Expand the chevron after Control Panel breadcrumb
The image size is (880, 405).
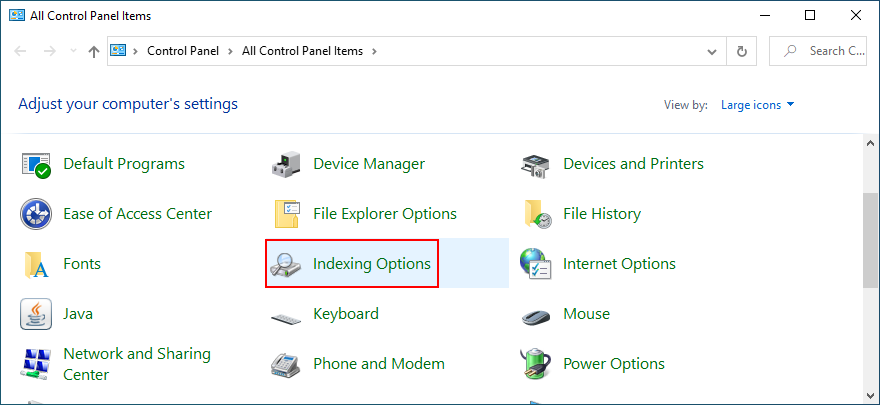pos(234,51)
